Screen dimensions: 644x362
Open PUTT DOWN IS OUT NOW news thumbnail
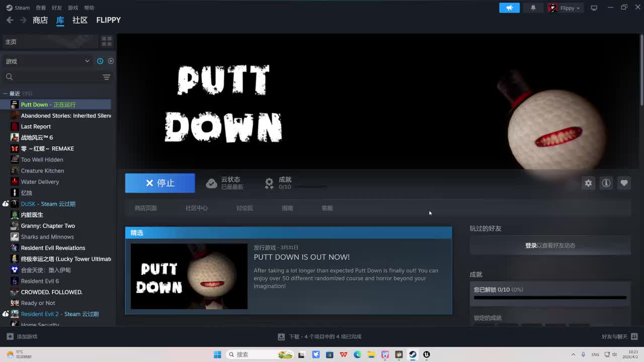pos(189,277)
